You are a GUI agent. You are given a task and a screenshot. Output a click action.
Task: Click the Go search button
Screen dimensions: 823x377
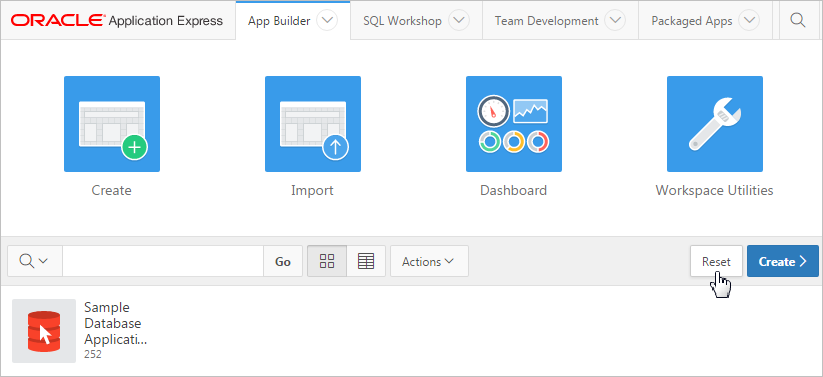tap(283, 261)
